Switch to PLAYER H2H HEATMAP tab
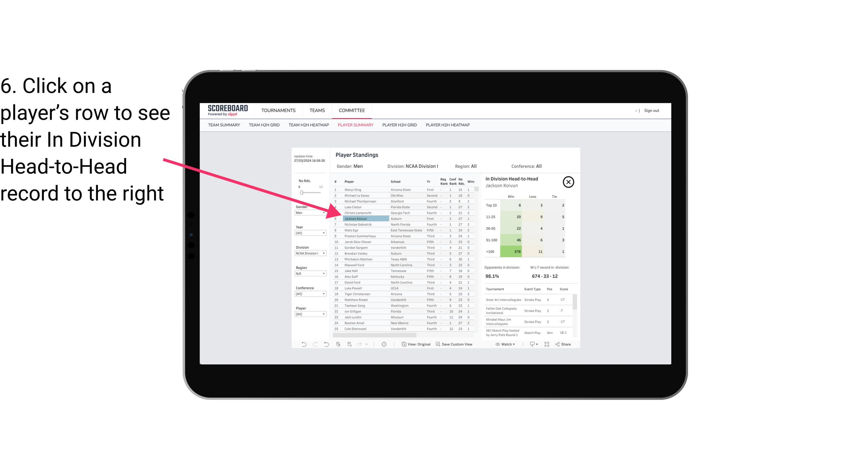The height and width of the screenshot is (467, 868). 448,125
